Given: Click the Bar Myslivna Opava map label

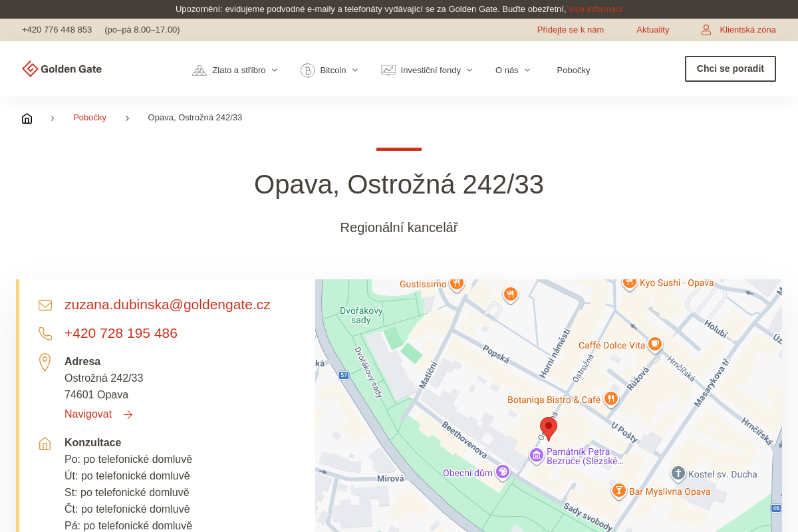Looking at the screenshot, I should point(670,492).
